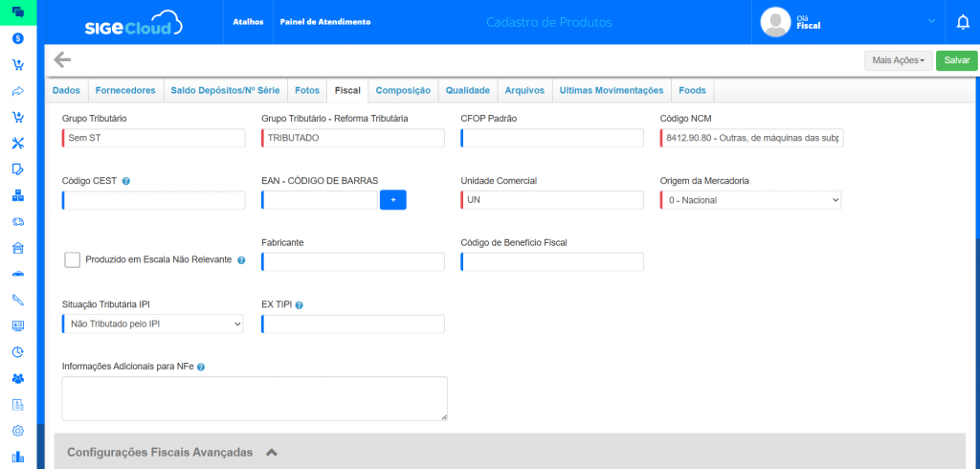Click the people group icon in sidebar
Image resolution: width=980 pixels, height=469 pixels.
pyautogui.click(x=17, y=378)
